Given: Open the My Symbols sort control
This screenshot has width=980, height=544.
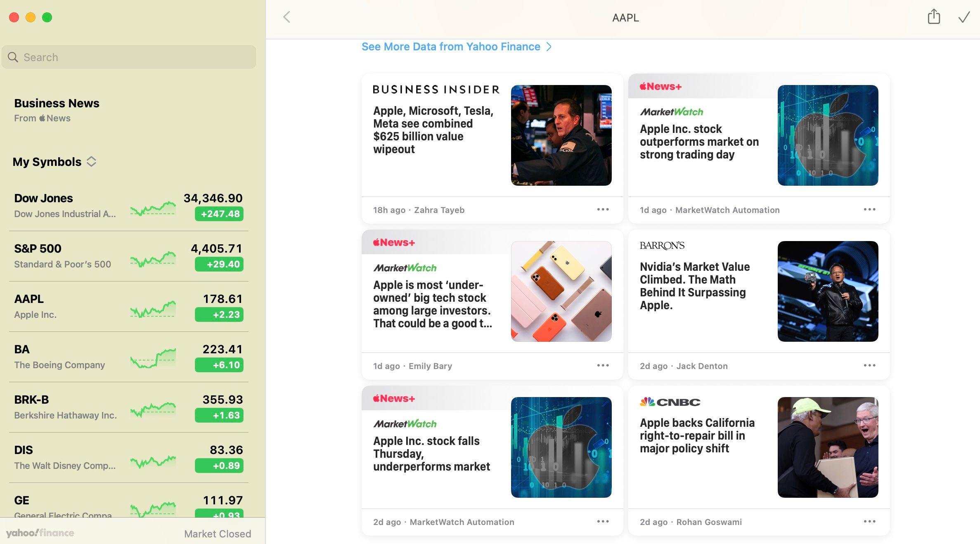Looking at the screenshot, I should 92,161.
